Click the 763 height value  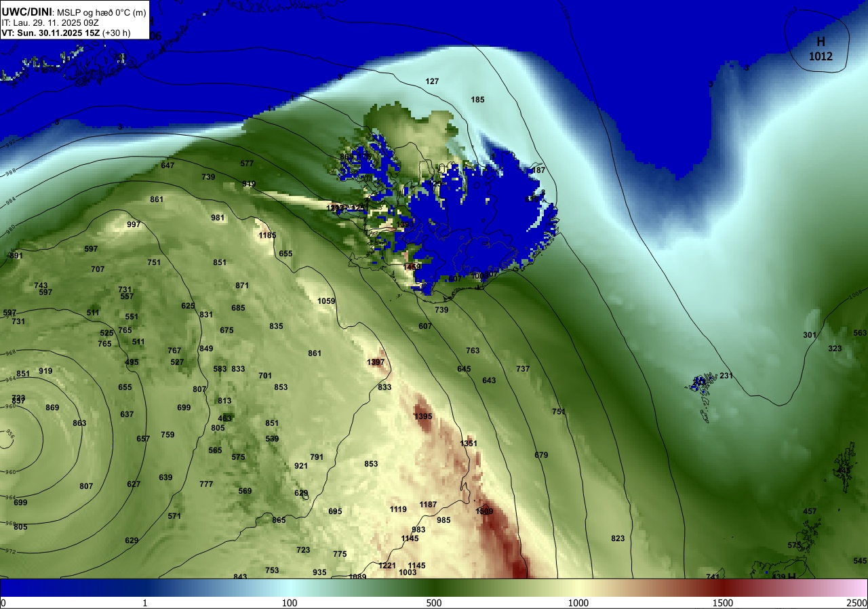pyautogui.click(x=473, y=351)
